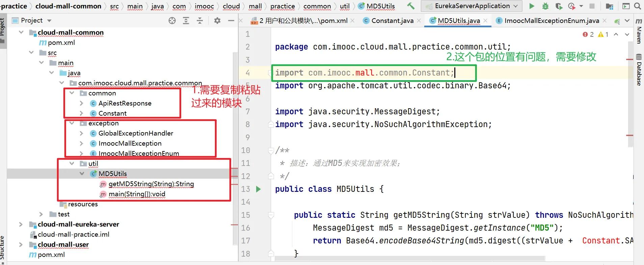Viewport: 644px width, 265px height.
Task: Open the Maven tool window
Action: [639, 31]
